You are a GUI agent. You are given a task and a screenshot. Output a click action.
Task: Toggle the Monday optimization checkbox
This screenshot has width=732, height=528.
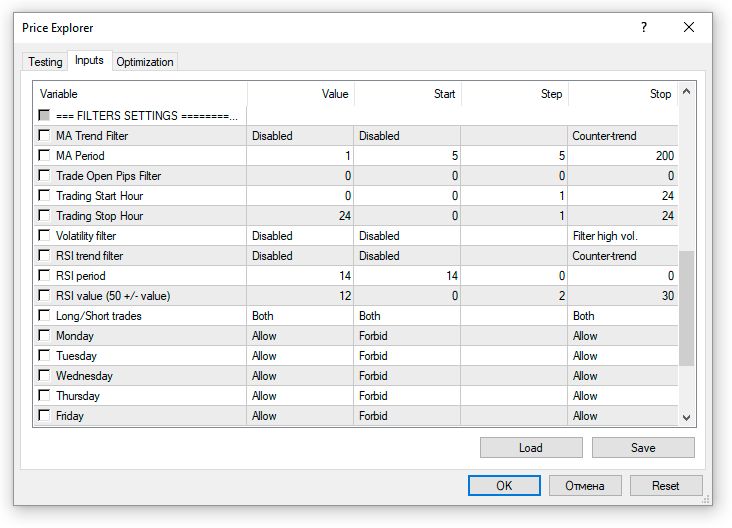tap(44, 336)
